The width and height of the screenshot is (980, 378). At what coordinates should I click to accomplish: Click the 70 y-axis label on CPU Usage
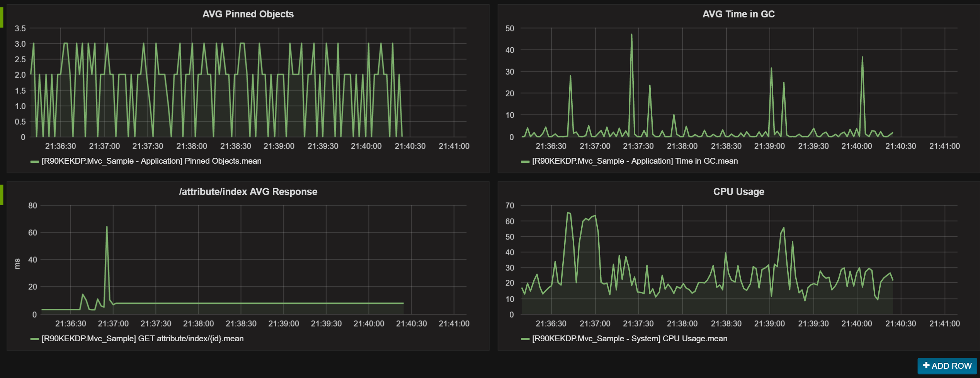click(510, 205)
